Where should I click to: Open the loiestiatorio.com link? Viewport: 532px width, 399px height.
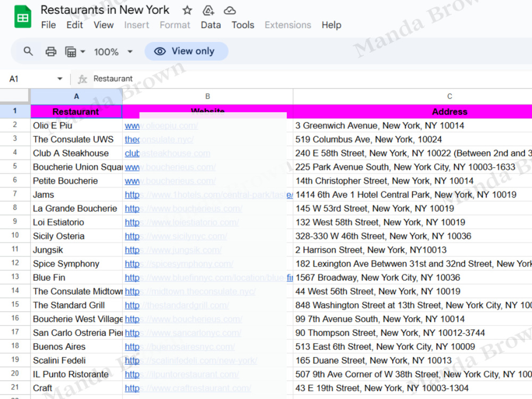tap(181, 222)
